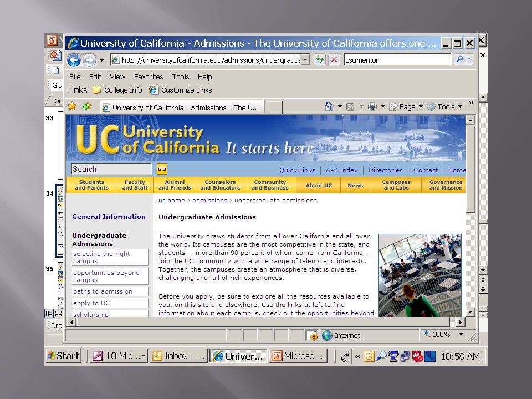Open the Help menu
This screenshot has width=532, height=399.
coord(204,76)
